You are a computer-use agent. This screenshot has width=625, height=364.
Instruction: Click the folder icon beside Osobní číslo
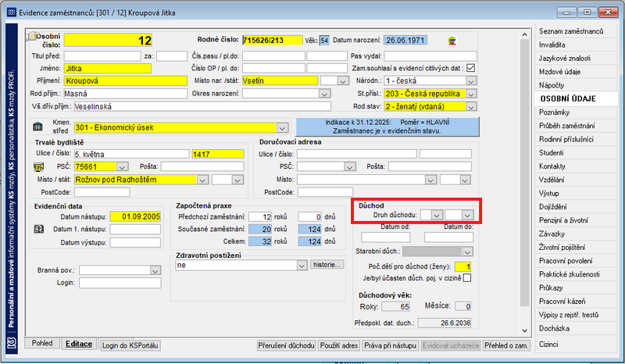(x=31, y=36)
